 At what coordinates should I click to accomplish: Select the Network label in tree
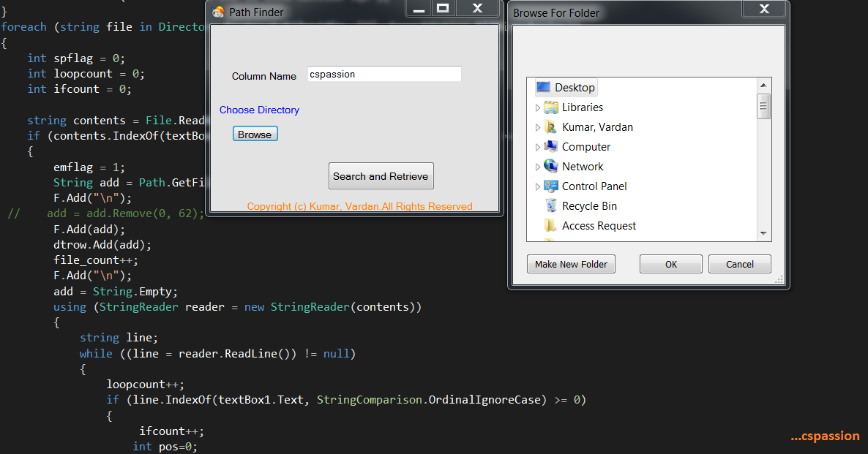pos(583,167)
